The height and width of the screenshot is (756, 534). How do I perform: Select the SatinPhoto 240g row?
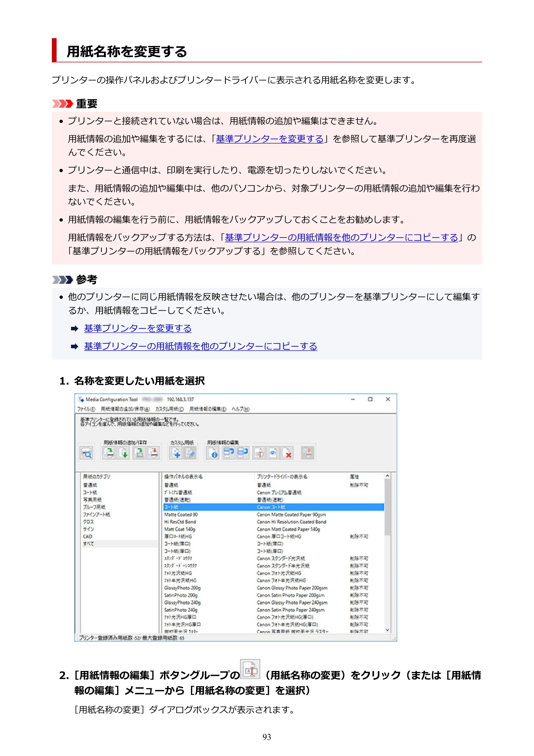pos(274,610)
